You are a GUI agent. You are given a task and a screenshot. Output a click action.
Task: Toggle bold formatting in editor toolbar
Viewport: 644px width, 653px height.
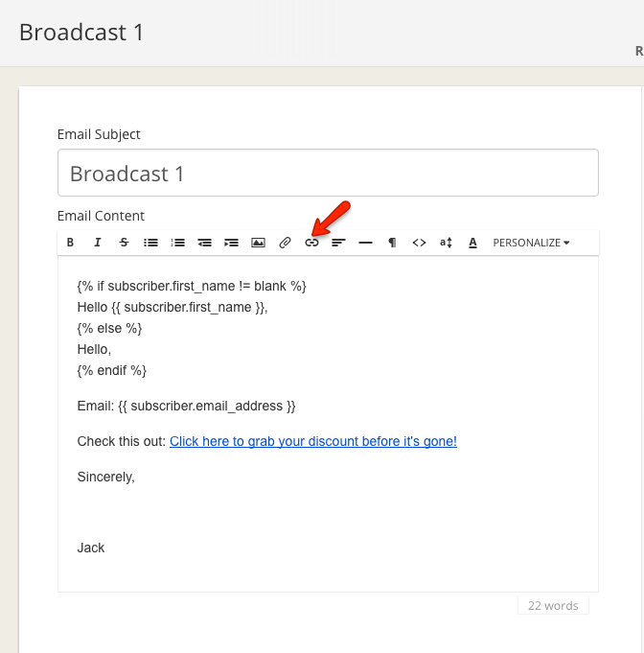[x=70, y=243]
